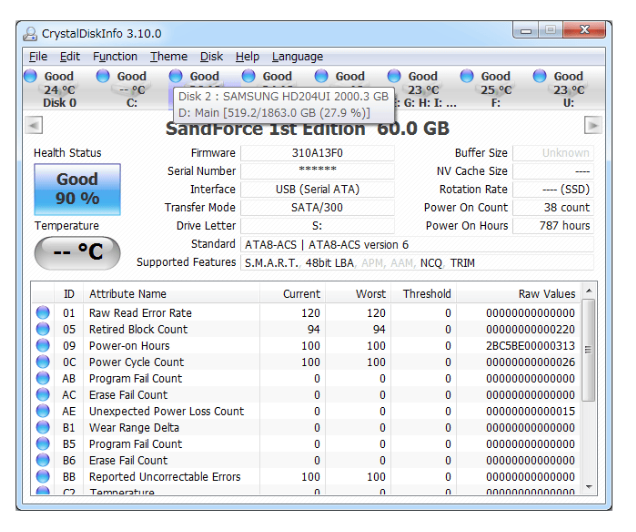Screen dimensions: 636x532
Task: Click status orb for AC Erase Fail Count
Action: click(43, 395)
